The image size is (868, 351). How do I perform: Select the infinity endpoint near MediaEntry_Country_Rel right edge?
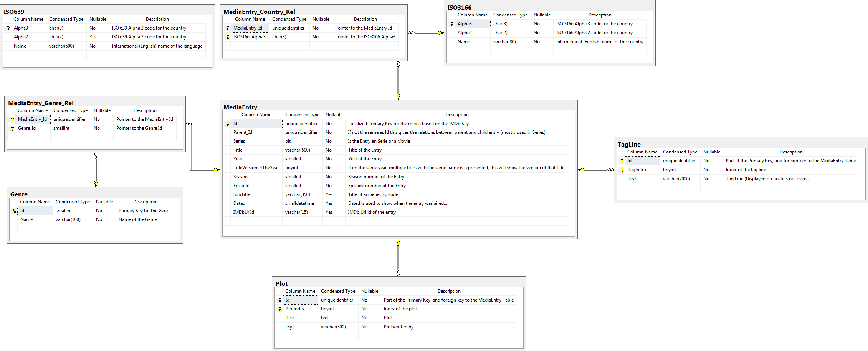(x=411, y=33)
